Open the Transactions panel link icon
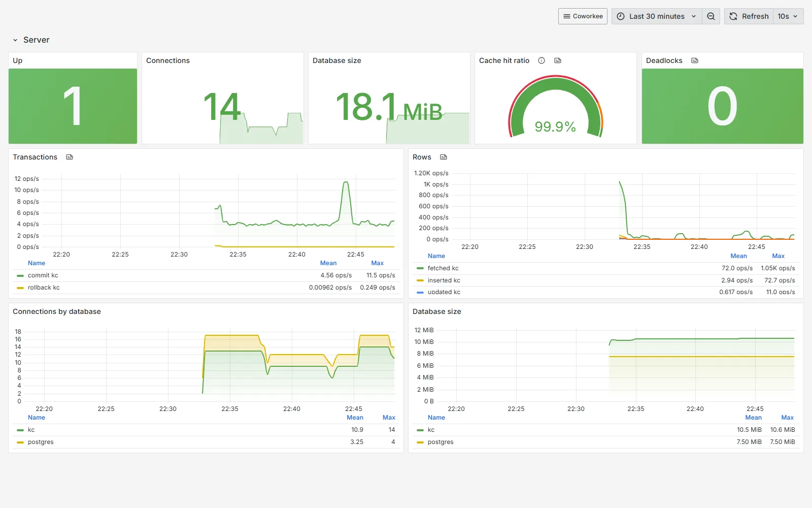 pyautogui.click(x=70, y=157)
